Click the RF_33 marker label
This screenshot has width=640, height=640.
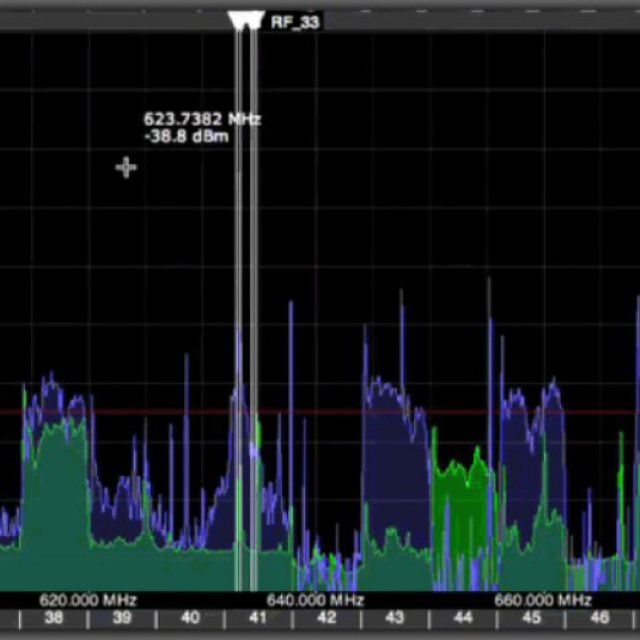pos(295,21)
